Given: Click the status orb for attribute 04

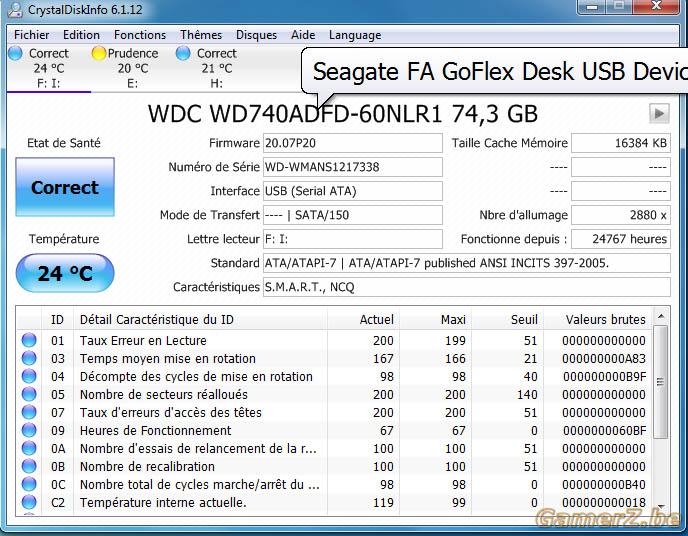Looking at the screenshot, I should click(29, 376).
